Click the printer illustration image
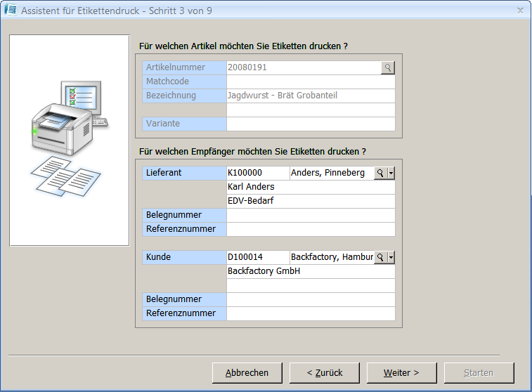532x392 pixels. [69, 140]
